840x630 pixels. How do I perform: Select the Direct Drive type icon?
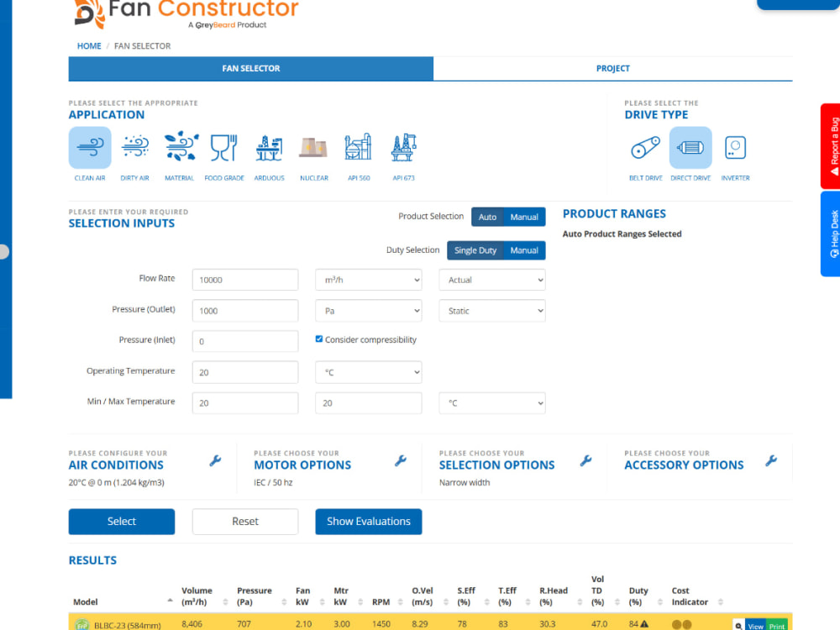(690, 148)
